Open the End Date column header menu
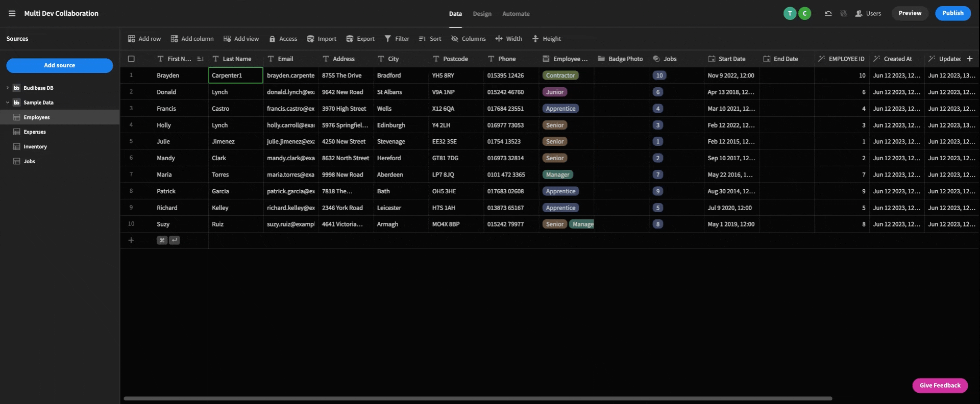This screenshot has width=980, height=404. coord(787,59)
